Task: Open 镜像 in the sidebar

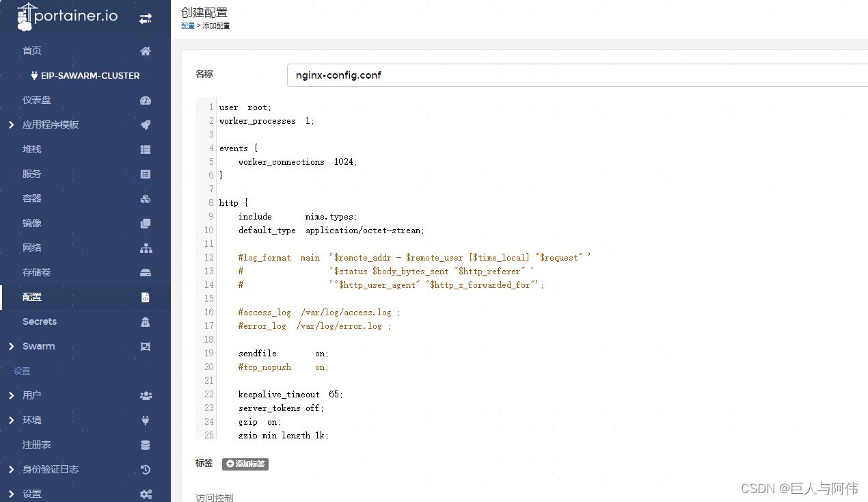Action: point(32,223)
